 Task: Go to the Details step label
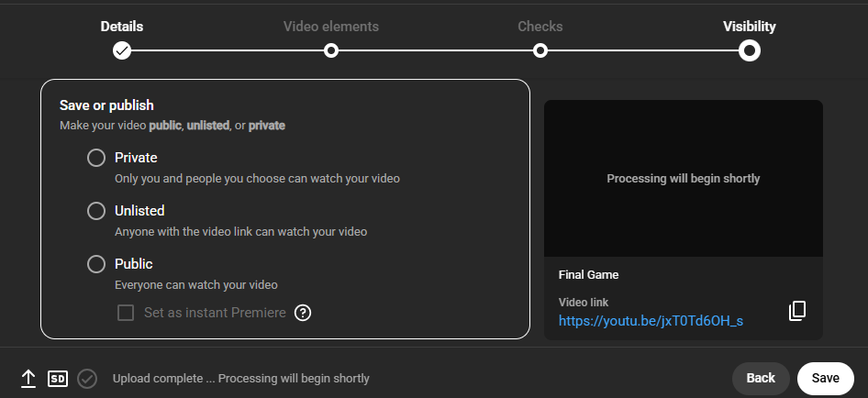coord(122,27)
